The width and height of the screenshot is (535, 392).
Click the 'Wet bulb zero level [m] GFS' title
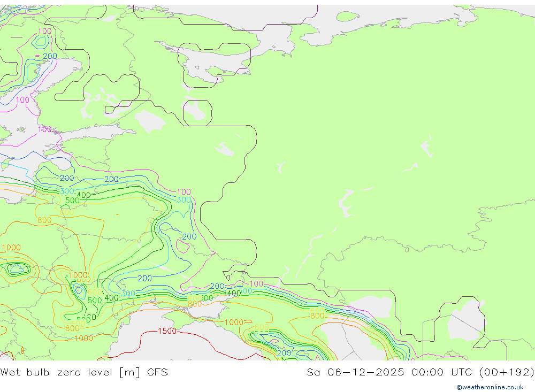tap(84, 372)
